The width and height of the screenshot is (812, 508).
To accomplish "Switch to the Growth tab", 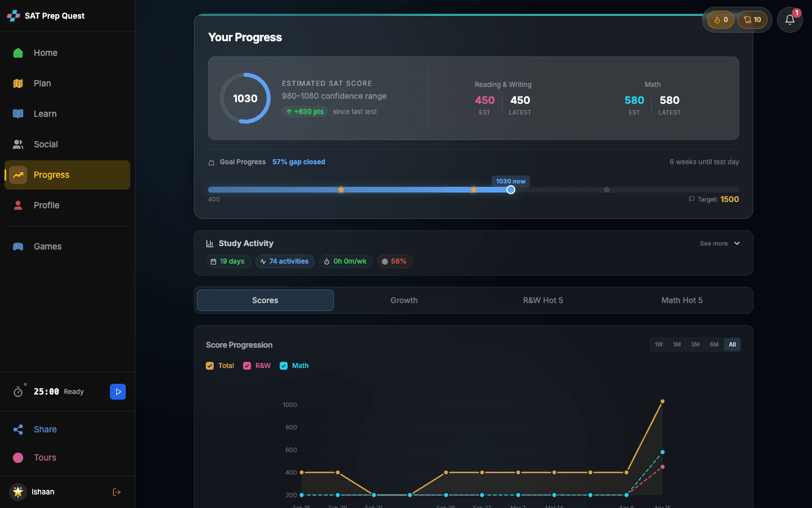I will (404, 300).
